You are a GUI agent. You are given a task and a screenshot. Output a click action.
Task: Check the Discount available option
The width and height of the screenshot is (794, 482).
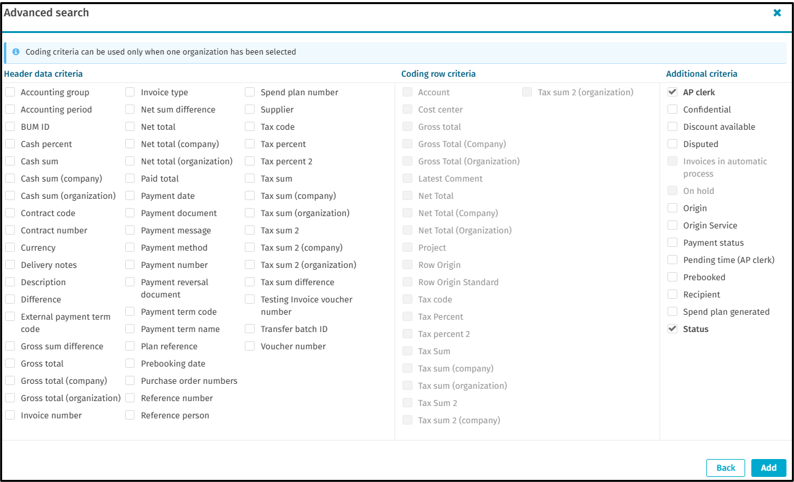pyautogui.click(x=673, y=127)
